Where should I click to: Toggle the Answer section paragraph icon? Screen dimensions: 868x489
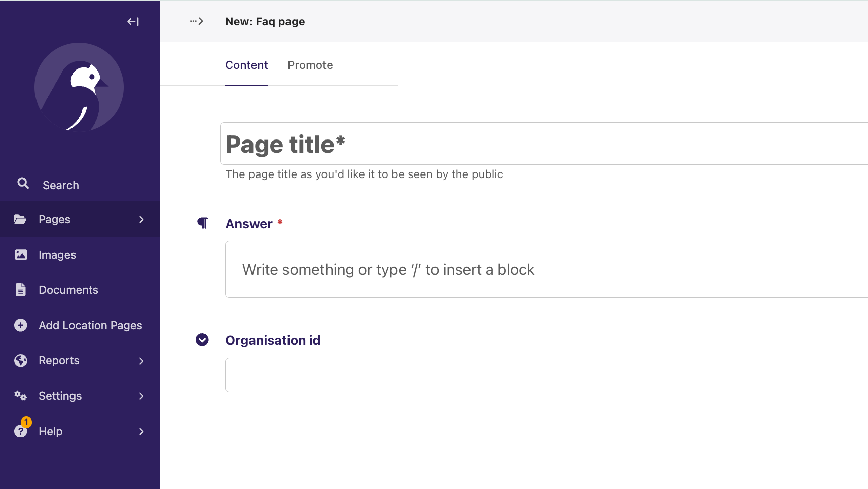[202, 223]
